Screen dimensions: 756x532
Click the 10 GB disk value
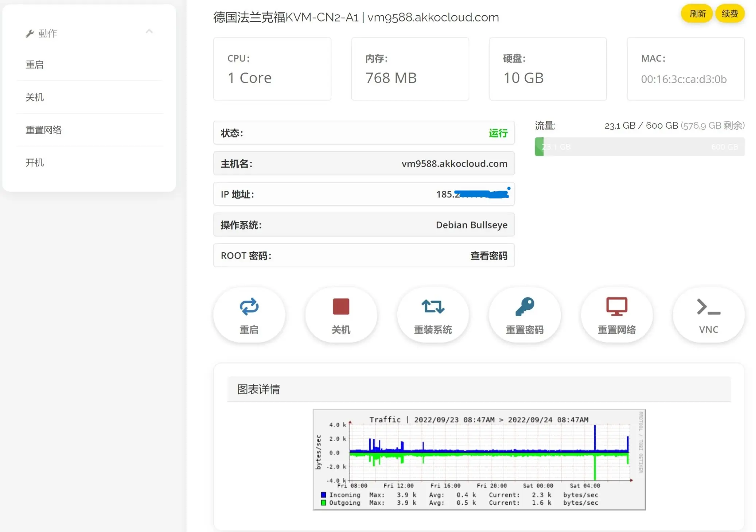(x=523, y=78)
